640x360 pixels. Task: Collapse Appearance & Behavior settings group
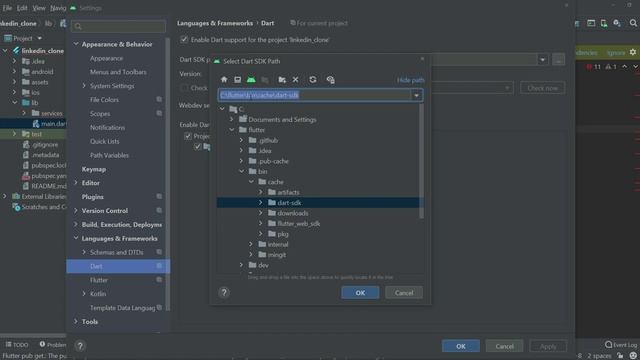(x=76, y=44)
